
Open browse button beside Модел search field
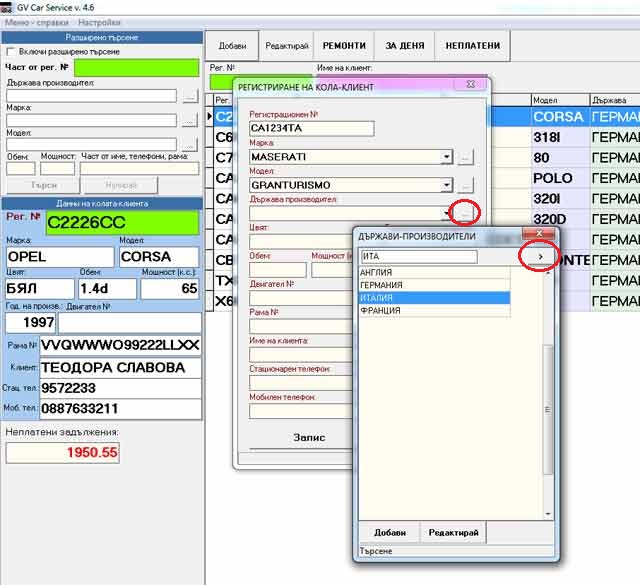190,145
